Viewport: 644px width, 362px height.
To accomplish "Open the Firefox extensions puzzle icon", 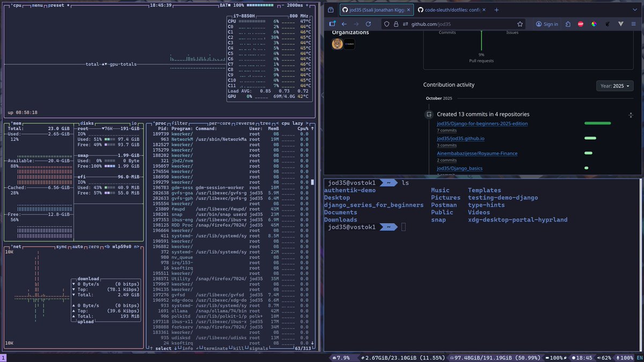I will click(568, 24).
